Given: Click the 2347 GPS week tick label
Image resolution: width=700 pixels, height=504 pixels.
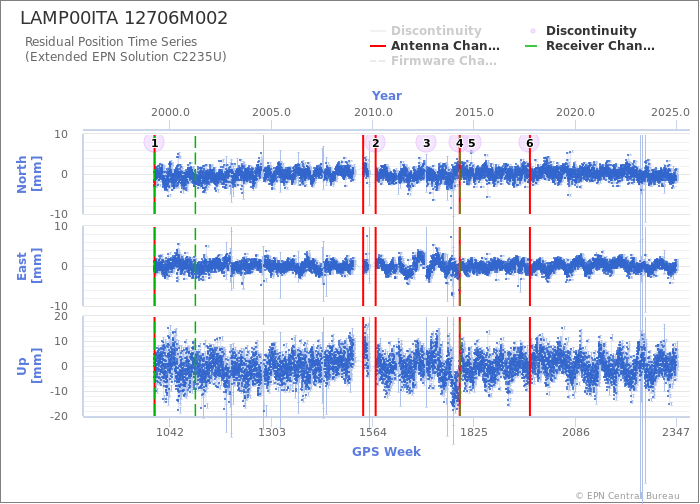Looking at the screenshot, I should tap(676, 432).
